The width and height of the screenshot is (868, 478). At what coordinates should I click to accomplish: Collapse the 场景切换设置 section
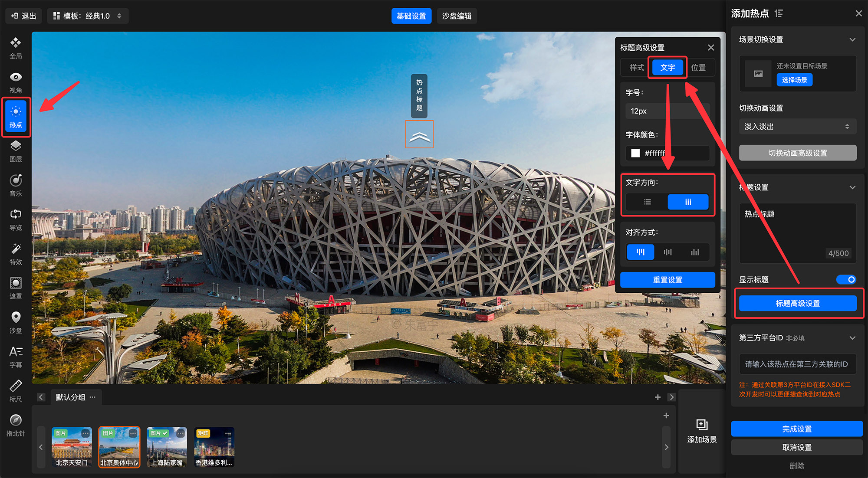coord(852,39)
